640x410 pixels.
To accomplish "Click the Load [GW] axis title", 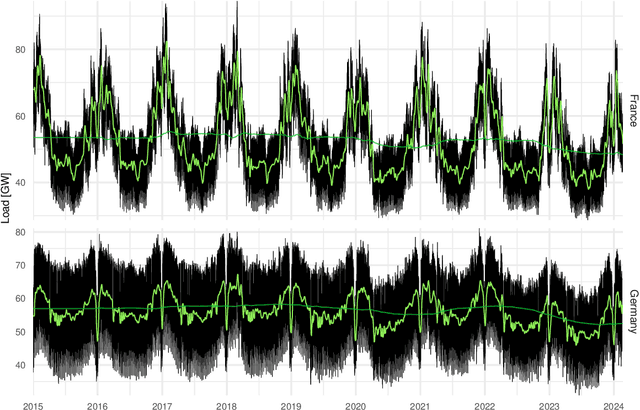I will [5, 198].
